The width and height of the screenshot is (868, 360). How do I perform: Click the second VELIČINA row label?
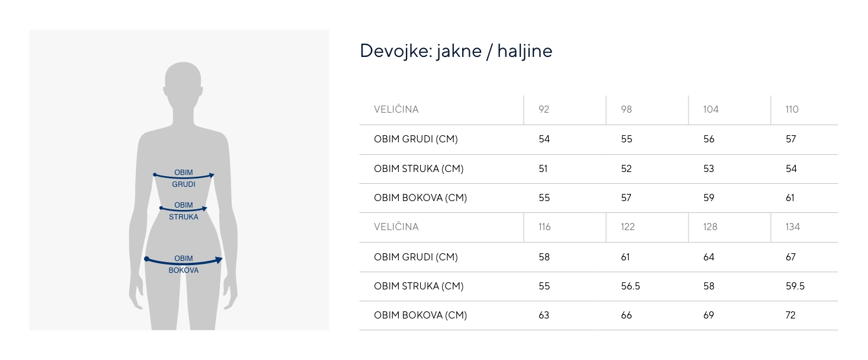tap(396, 227)
